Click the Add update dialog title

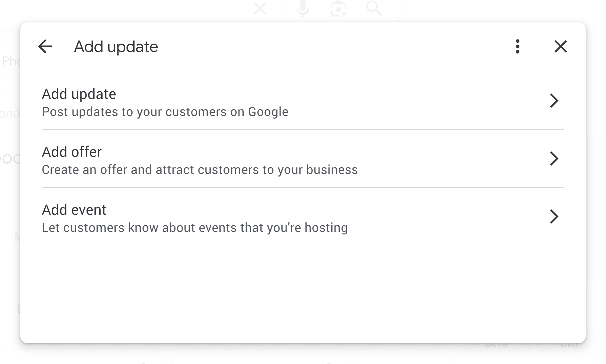pos(116,47)
